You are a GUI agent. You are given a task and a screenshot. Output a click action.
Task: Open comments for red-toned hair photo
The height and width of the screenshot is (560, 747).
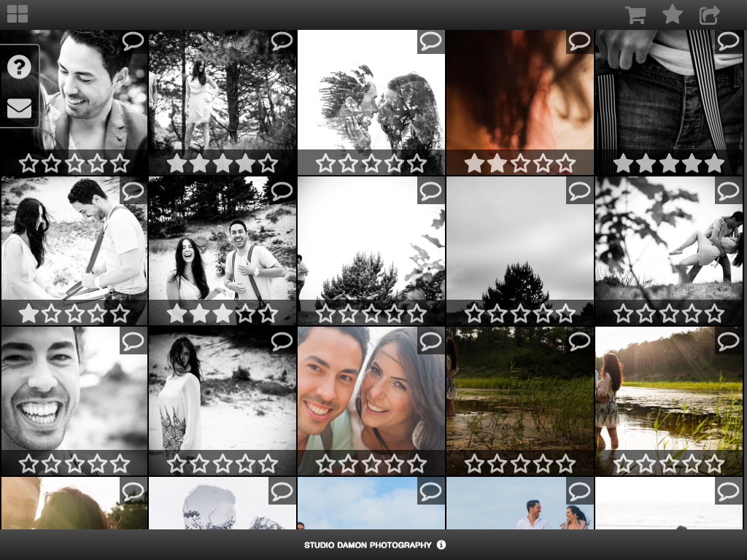point(579,41)
